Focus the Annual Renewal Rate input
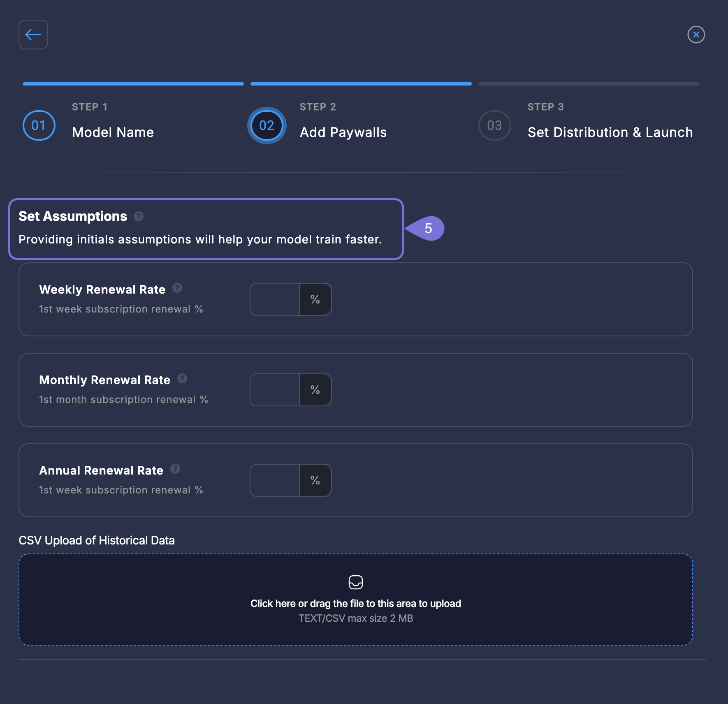728x704 pixels. [x=275, y=480]
